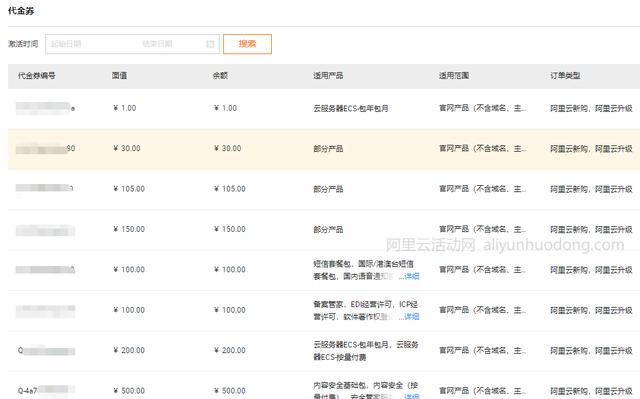Screen dimensions: 640x399
Task: Click 阿里云新购、阿里云升级 in the ¥ 105.00 row
Action: [x=591, y=189]
